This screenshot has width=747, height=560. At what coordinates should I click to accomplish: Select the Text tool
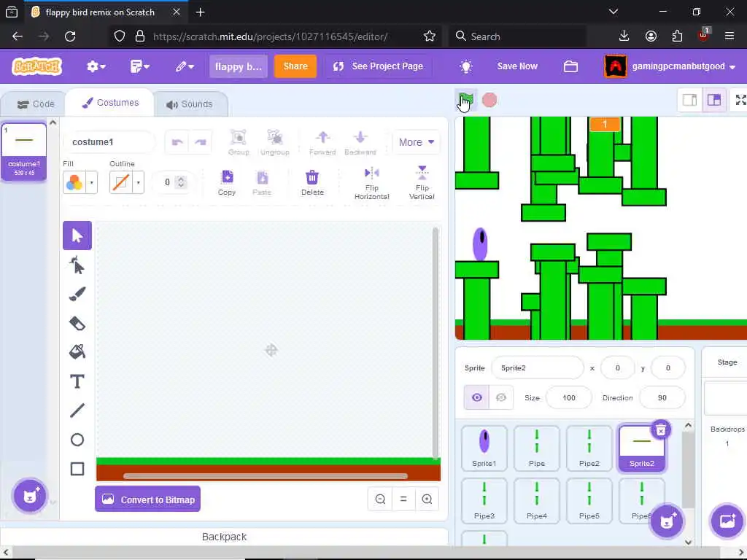(x=77, y=381)
